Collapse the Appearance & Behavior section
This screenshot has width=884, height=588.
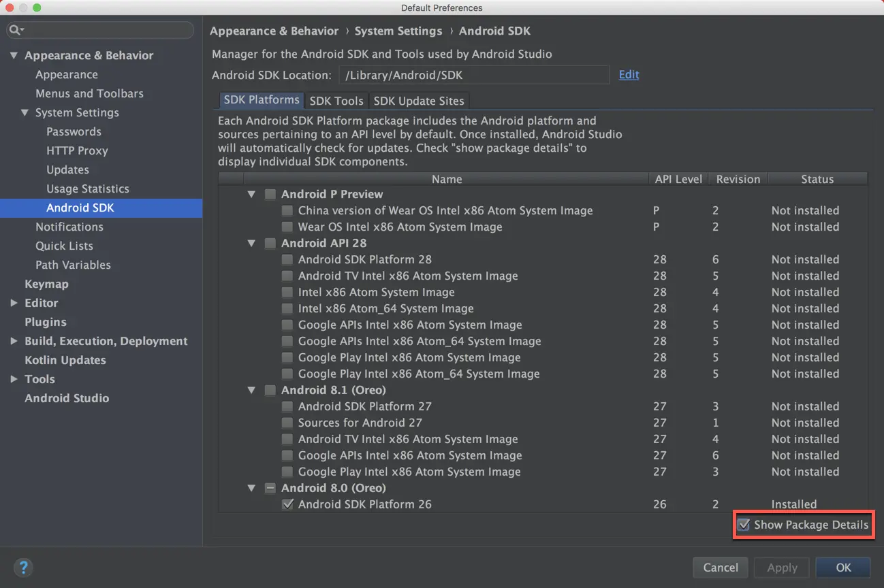(x=14, y=55)
